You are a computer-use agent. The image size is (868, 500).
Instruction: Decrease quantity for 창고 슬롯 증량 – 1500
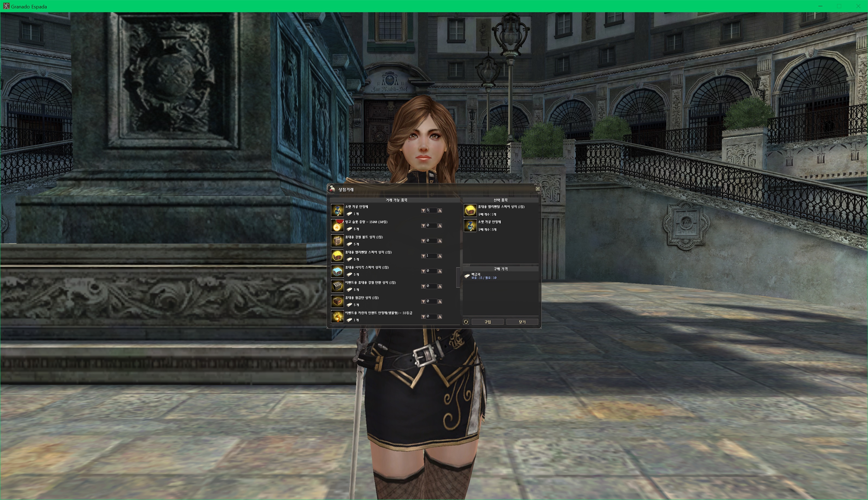423,226
